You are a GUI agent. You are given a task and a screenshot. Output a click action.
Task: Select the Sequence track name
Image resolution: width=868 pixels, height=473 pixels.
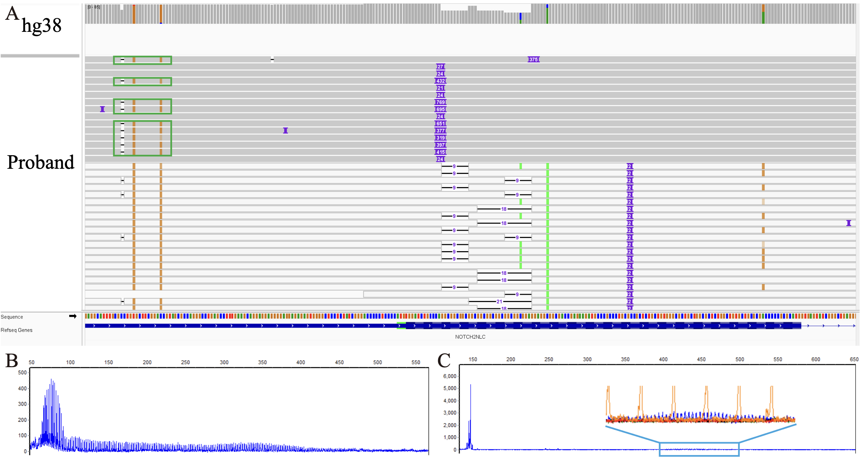coord(12,317)
